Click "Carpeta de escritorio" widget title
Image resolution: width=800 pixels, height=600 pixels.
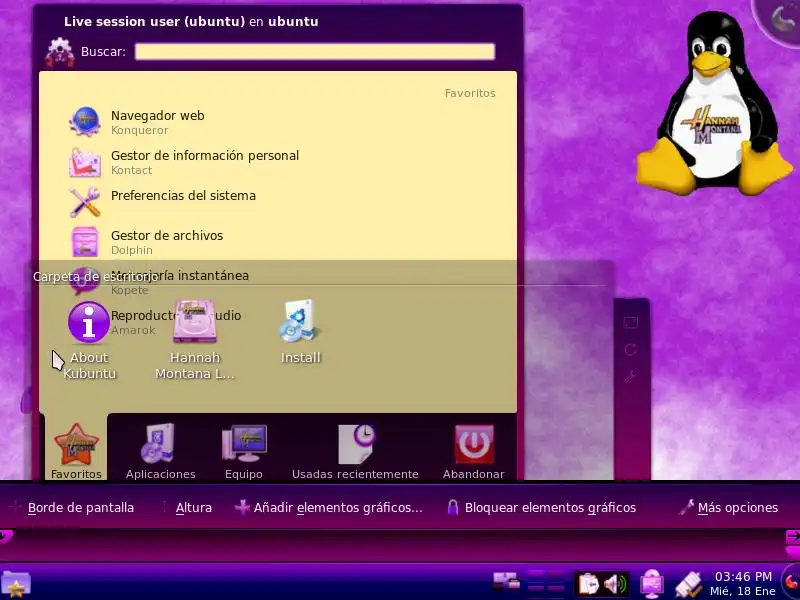point(95,277)
